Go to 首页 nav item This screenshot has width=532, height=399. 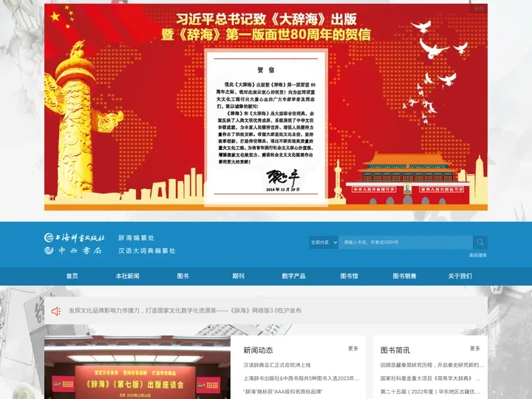click(72, 276)
